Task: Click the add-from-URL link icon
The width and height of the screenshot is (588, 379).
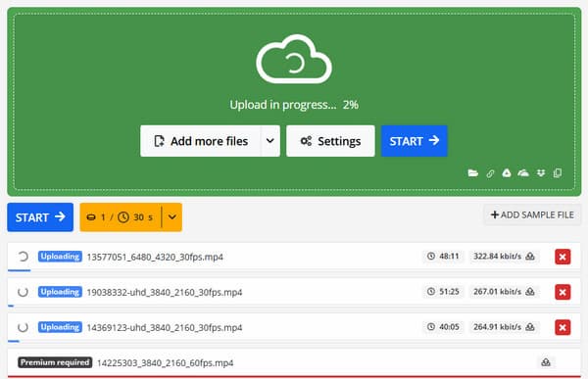Action: (490, 173)
